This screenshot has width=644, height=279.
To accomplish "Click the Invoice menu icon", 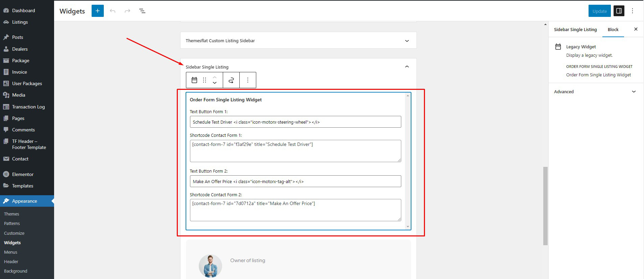I will 6,72.
